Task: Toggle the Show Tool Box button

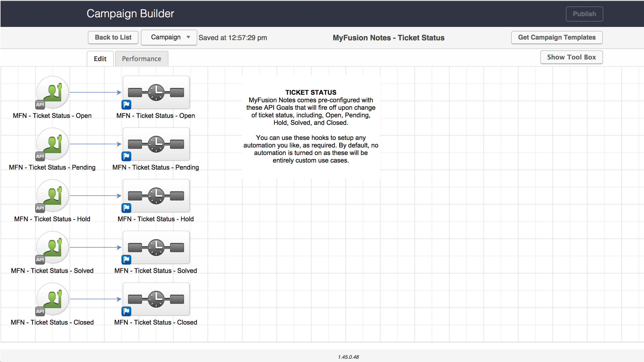Action: point(571,57)
